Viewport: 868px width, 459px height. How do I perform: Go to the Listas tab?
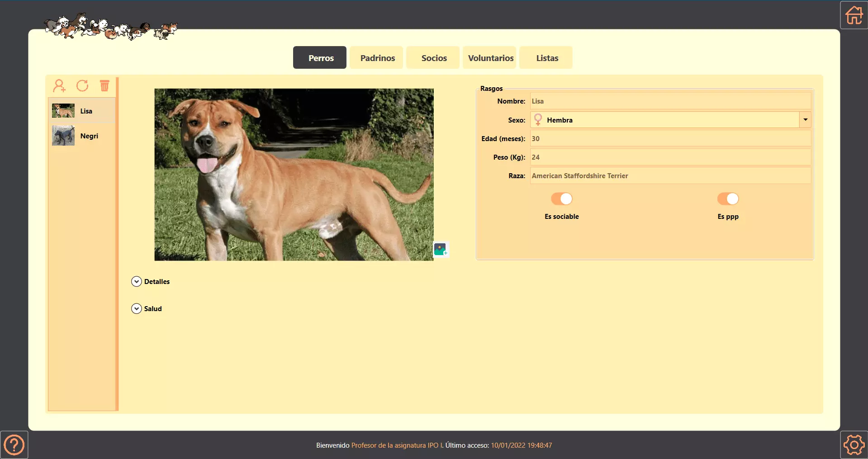546,57
